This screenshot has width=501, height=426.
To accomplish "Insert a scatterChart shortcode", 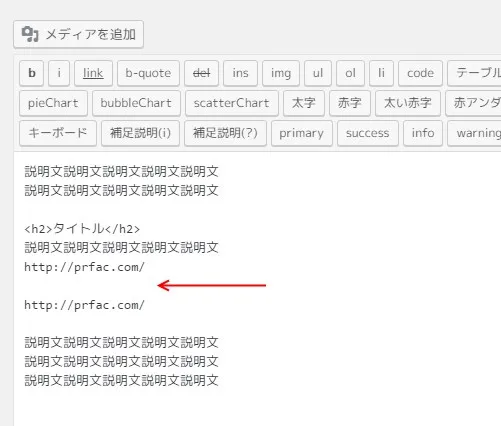I will tap(232, 103).
